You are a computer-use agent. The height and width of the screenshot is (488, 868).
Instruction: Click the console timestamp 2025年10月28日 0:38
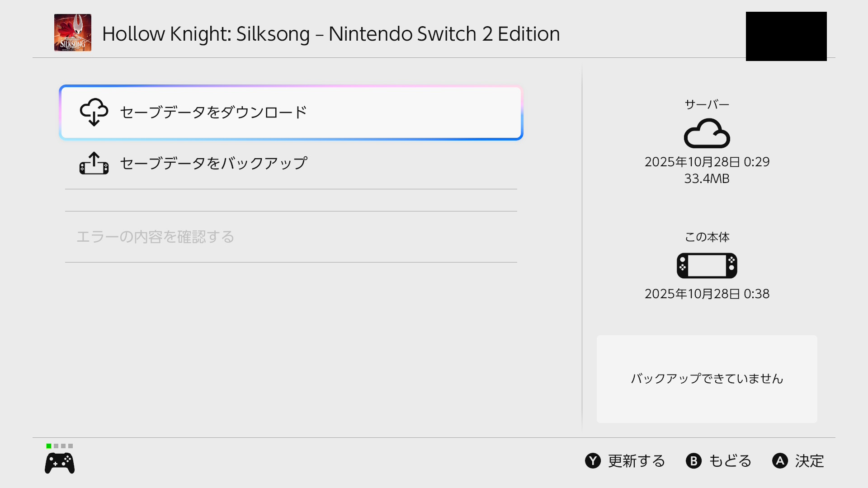707,294
